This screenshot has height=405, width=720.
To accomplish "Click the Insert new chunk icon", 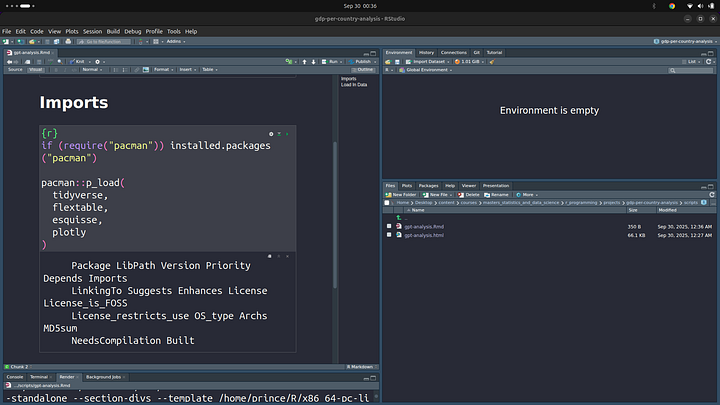I will point(289,62).
